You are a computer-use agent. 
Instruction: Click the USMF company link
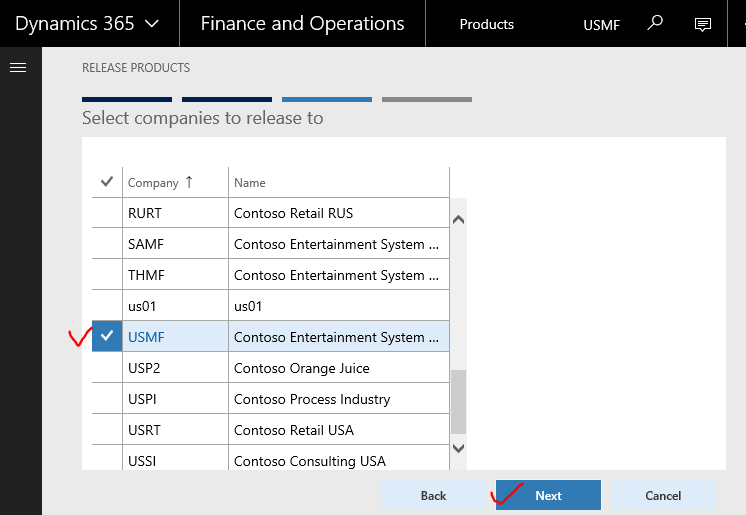point(146,337)
